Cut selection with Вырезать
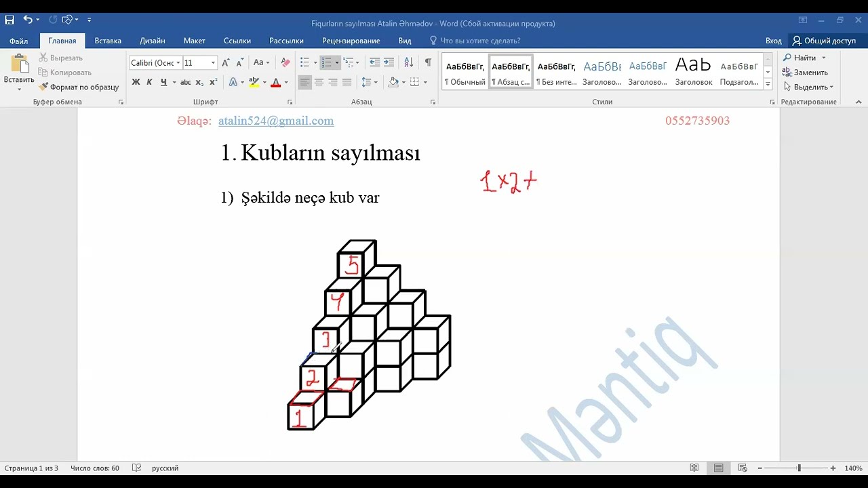 pos(61,58)
